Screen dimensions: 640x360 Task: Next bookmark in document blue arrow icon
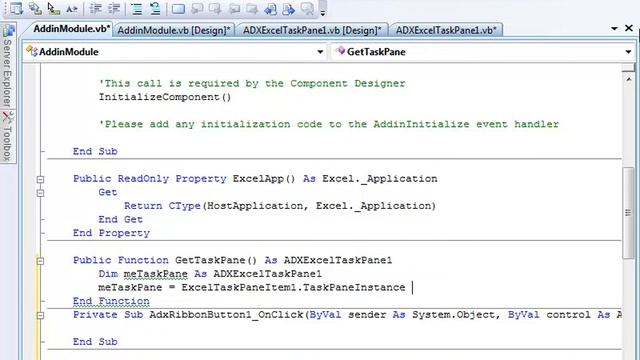click(288, 9)
